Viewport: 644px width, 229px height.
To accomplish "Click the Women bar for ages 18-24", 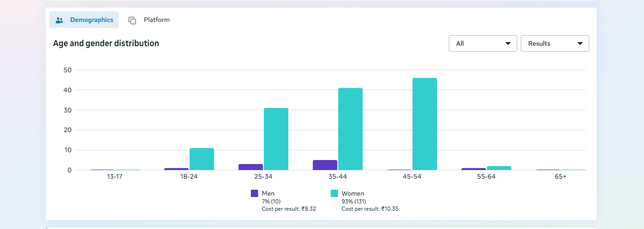I will tap(202, 159).
